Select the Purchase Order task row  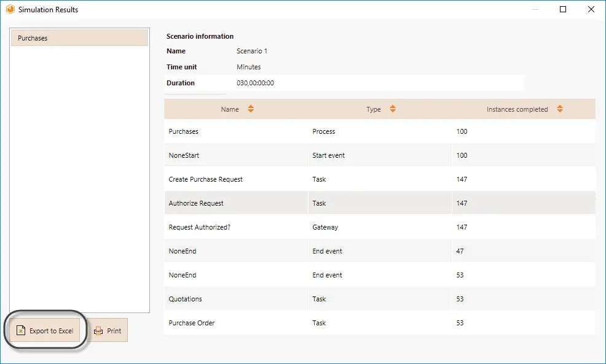click(x=380, y=323)
